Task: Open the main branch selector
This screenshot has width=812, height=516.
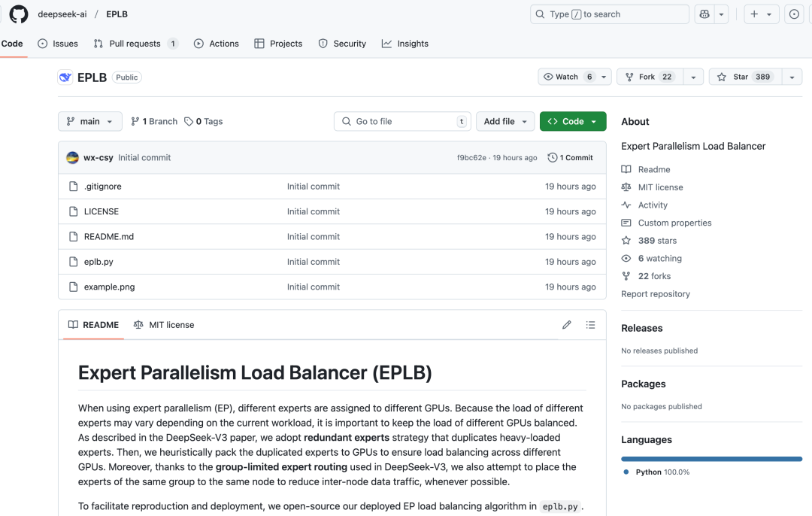Action: 90,121
